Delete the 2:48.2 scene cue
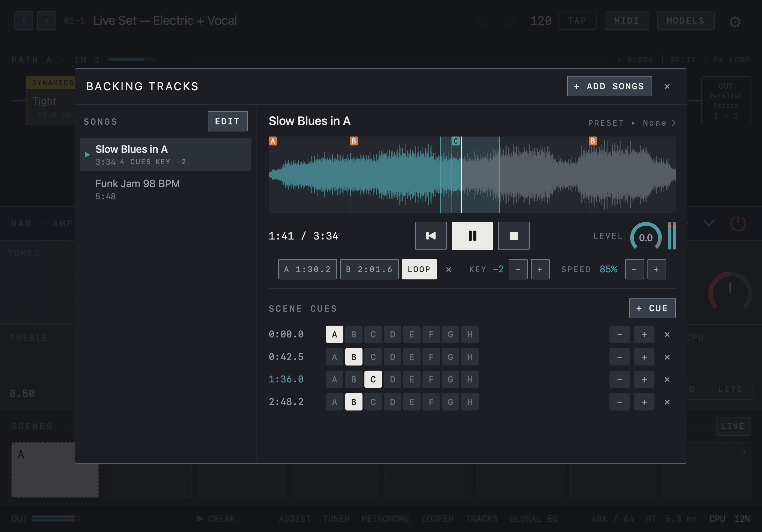 coord(667,402)
